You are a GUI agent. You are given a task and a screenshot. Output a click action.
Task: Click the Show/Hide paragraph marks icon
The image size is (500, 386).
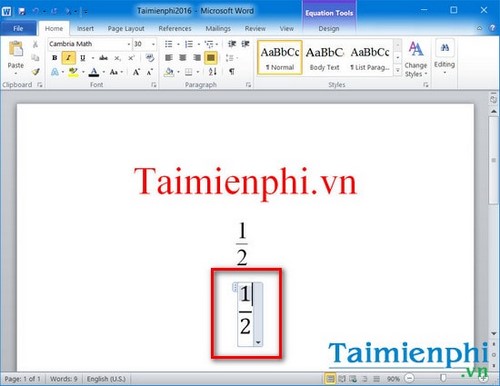pos(232,72)
